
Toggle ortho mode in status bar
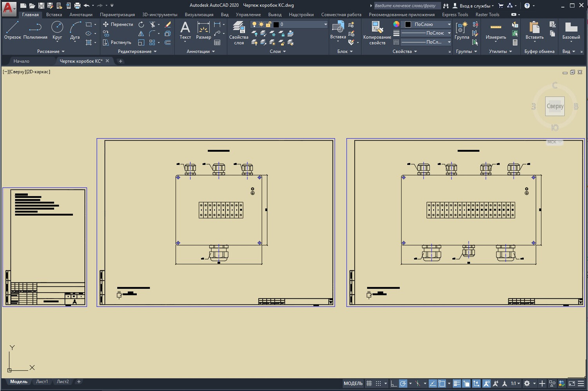point(394,384)
